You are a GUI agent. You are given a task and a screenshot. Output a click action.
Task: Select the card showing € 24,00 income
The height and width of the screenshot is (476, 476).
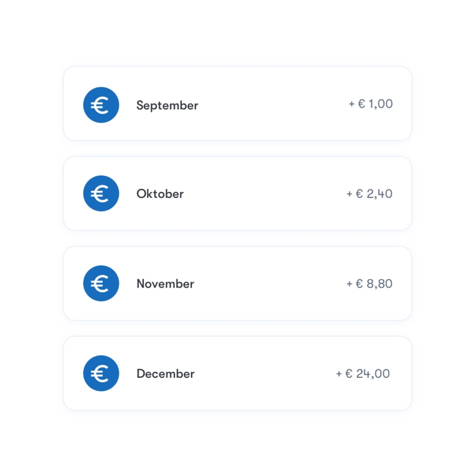pos(237,373)
